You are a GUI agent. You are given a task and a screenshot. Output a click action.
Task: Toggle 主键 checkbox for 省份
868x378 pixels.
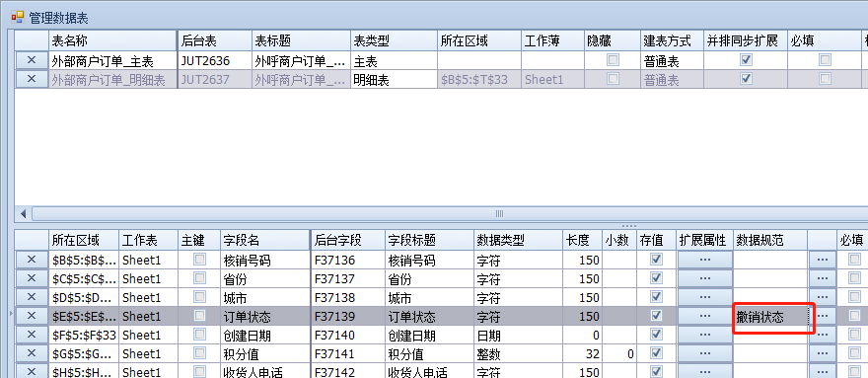[199, 277]
